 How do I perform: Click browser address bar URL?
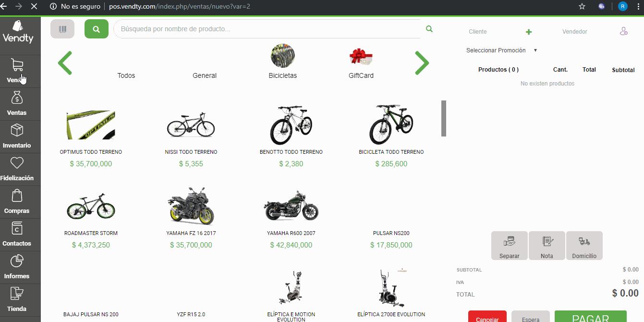pyautogui.click(x=179, y=7)
